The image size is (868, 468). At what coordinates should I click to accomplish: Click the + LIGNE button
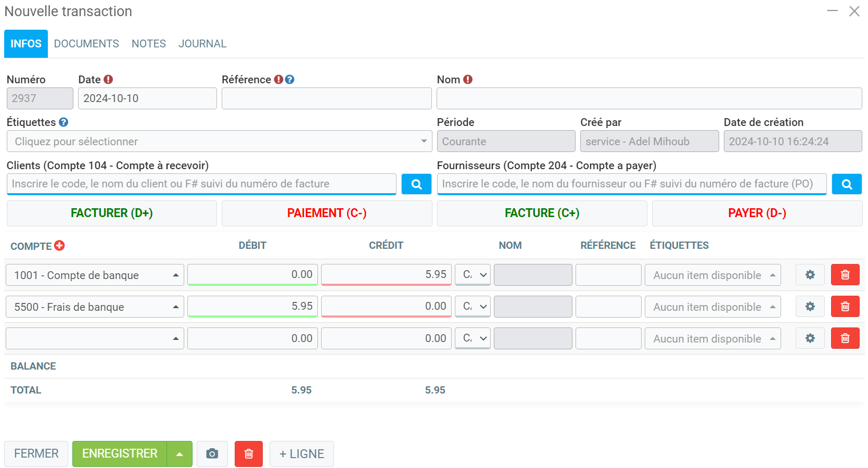point(302,454)
